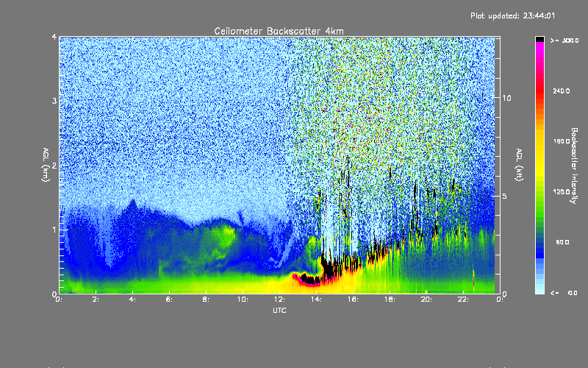Click the "60.0" colorbar label
The image size is (588, 368).
coord(562,242)
